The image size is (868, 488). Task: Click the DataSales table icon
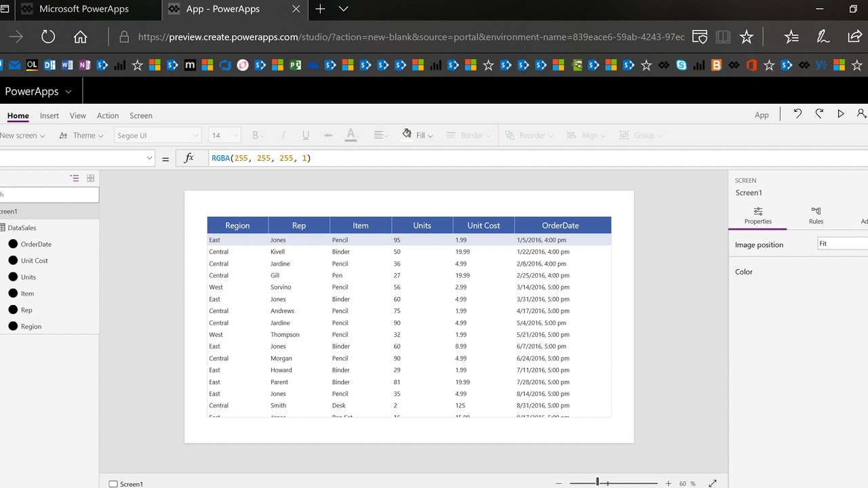pos(2,228)
